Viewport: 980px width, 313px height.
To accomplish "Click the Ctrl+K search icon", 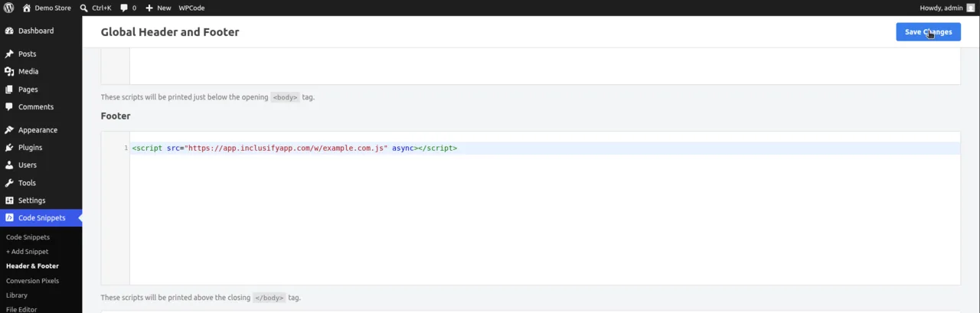I will click(84, 8).
